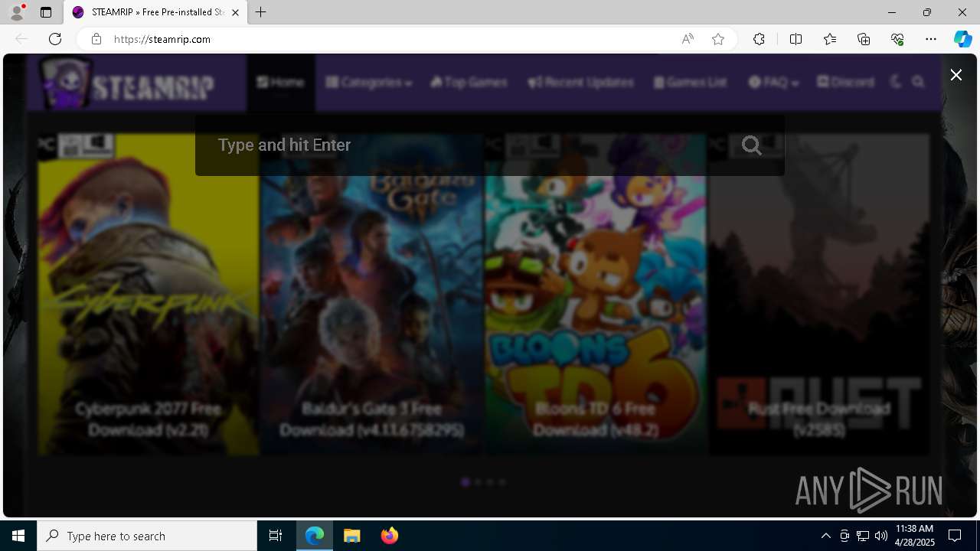Select the fourth carousel dot
The width and height of the screenshot is (980, 551).
502,482
